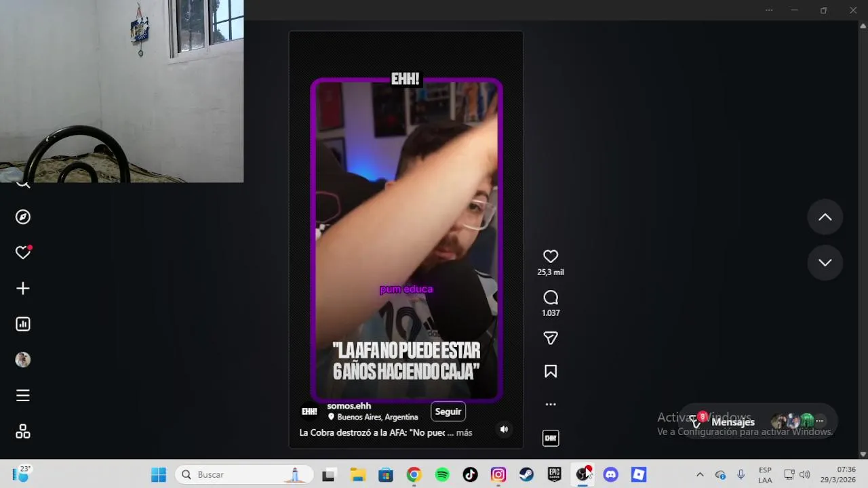Screen dimensions: 868x488
Task: Click the microphone icon in system tray
Action: [741, 474]
